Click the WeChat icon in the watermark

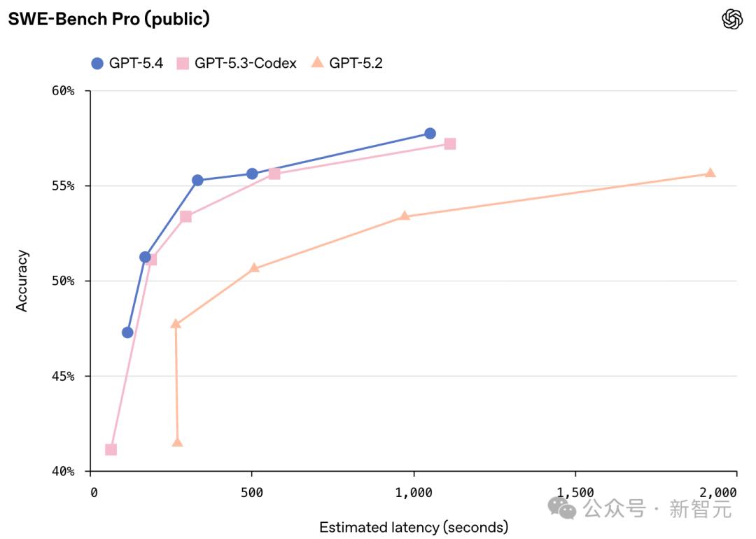coord(562,508)
